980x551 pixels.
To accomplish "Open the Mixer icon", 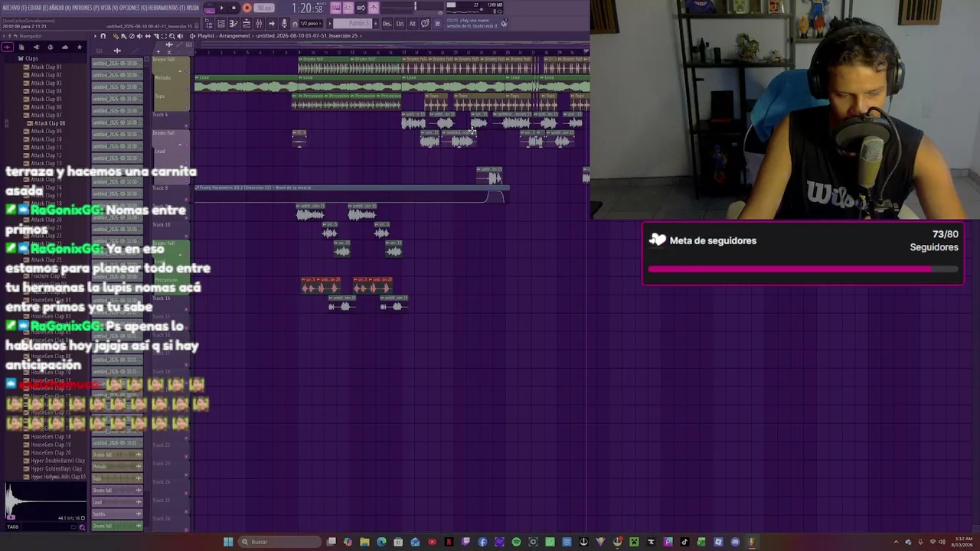I will pos(258,24).
